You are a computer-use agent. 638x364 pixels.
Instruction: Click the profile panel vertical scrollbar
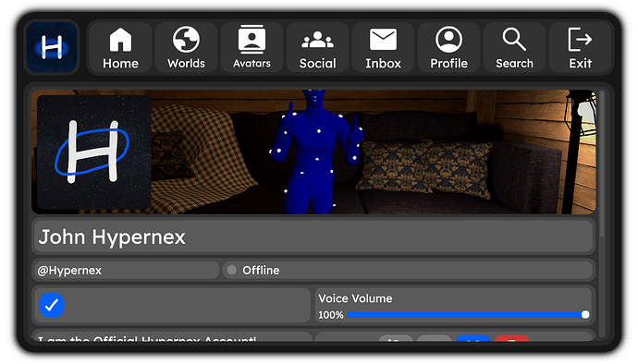click(x=602, y=164)
